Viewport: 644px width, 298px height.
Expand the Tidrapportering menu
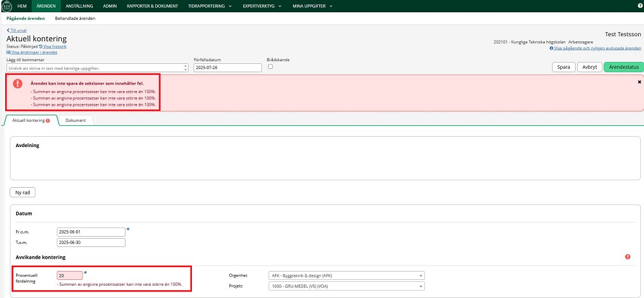click(210, 6)
